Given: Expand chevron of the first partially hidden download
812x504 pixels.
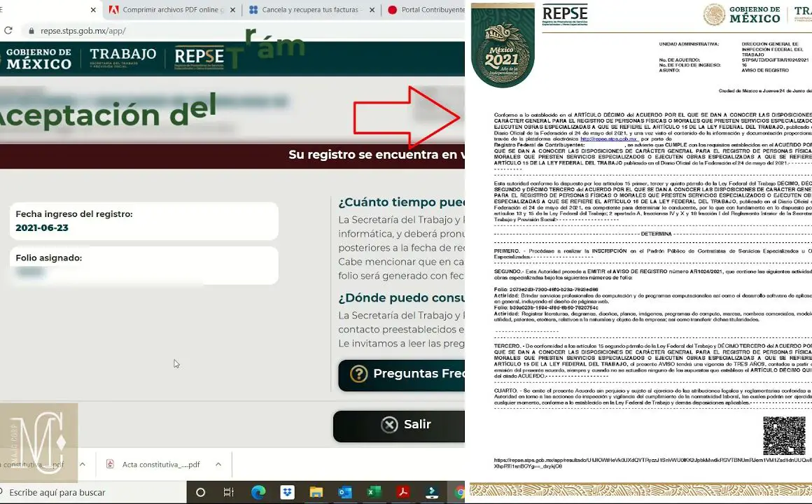Looking at the screenshot, I should point(83,465).
